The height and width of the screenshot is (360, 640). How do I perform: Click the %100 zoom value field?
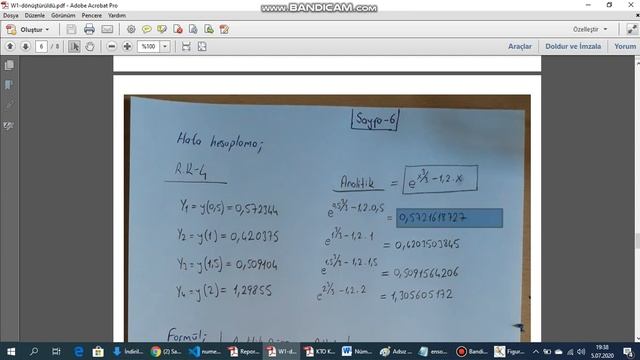point(149,47)
